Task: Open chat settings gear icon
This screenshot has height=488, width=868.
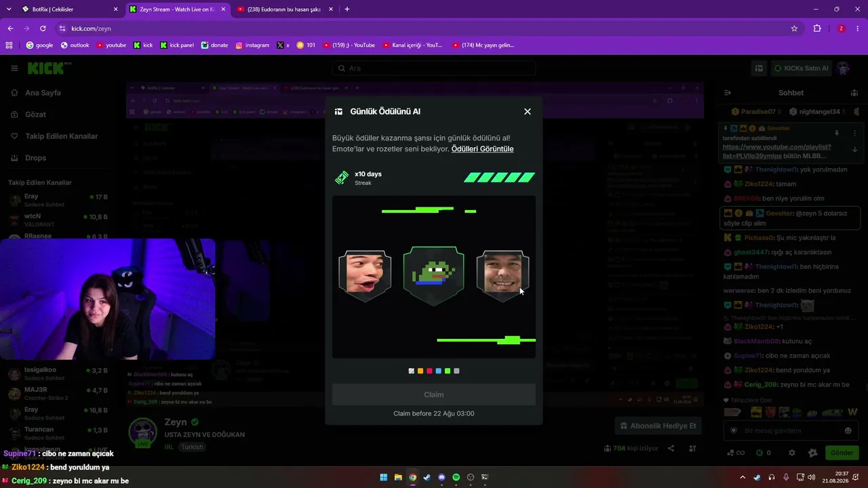Action: pos(791,453)
